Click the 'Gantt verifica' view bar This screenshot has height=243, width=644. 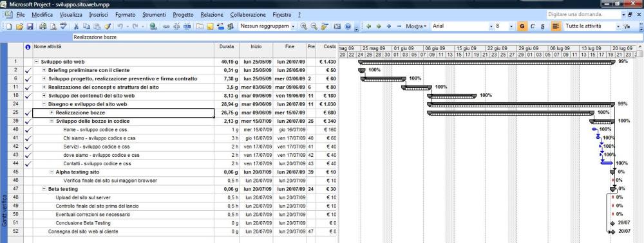pyautogui.click(x=3, y=143)
